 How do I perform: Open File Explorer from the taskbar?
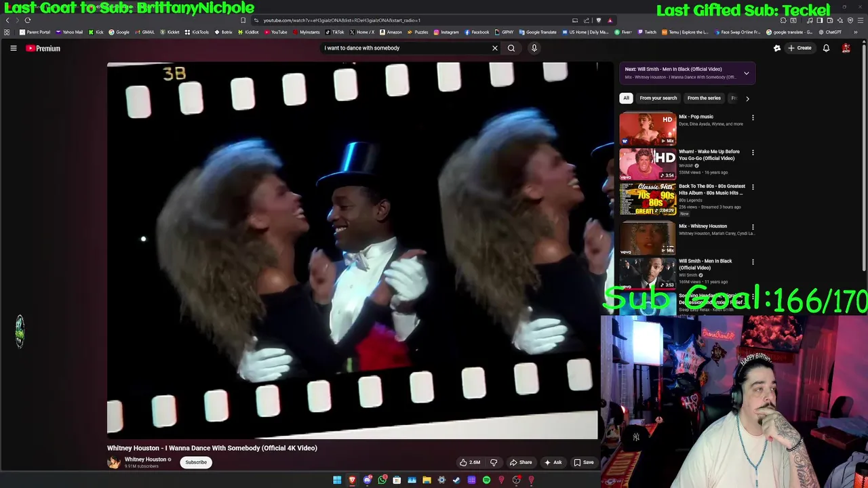(x=427, y=480)
